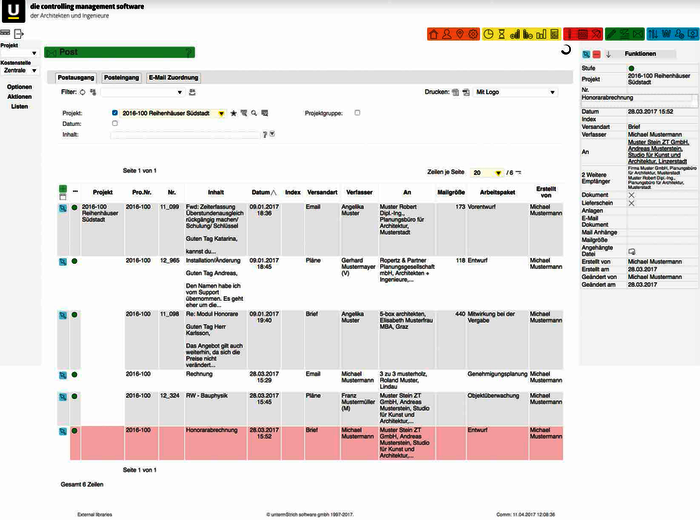Open the pie clock icon in yellow toolbar
Viewport: 700px width, 520px height.
(x=488, y=34)
